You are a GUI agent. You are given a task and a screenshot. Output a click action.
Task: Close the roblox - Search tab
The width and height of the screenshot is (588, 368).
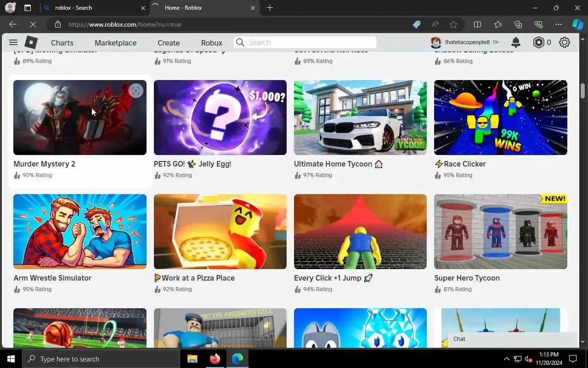point(143,8)
